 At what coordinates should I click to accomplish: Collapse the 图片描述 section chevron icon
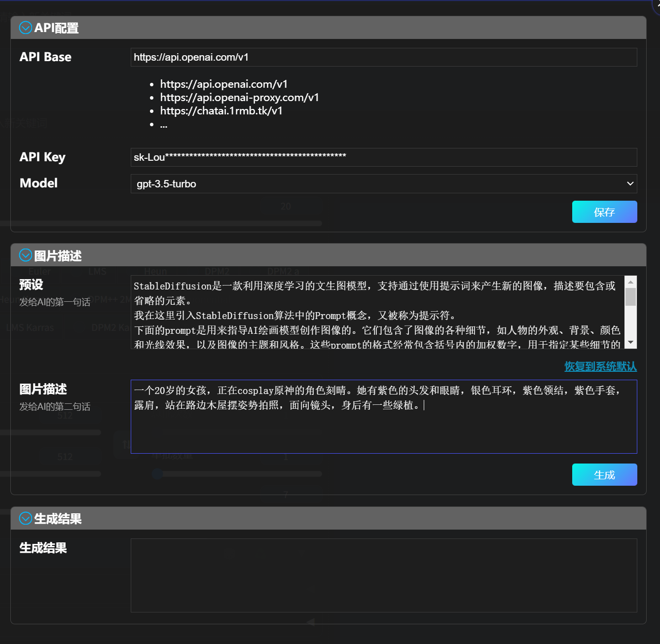[25, 255]
